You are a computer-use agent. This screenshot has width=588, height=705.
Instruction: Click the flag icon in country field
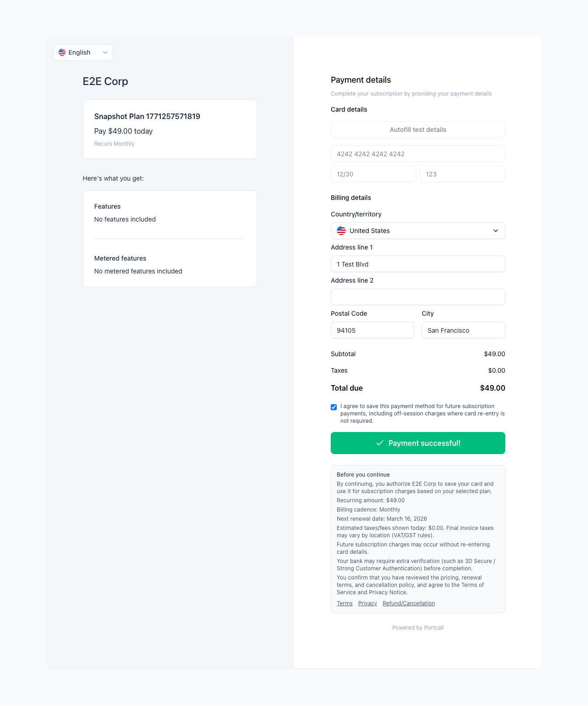(341, 231)
